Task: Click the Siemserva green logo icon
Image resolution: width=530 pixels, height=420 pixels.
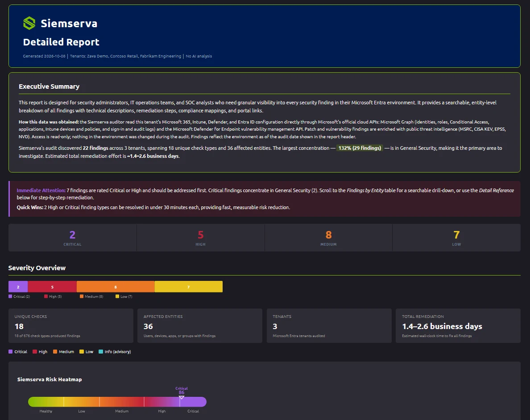Action: tap(29, 23)
